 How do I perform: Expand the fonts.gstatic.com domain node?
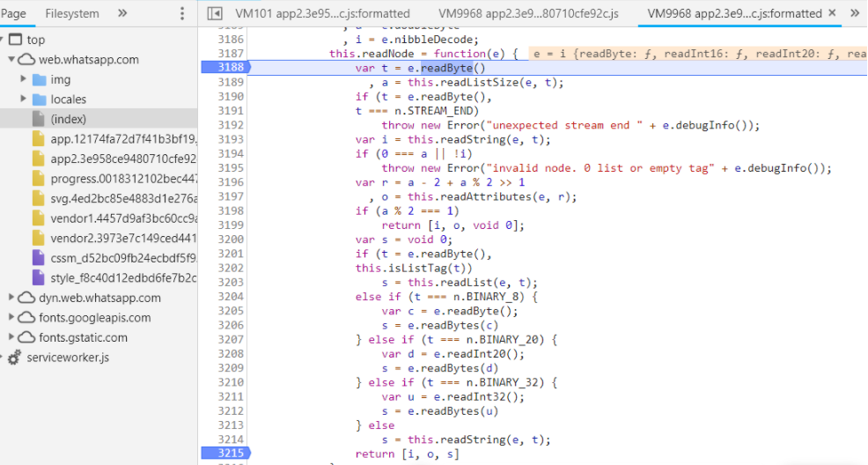(11, 337)
